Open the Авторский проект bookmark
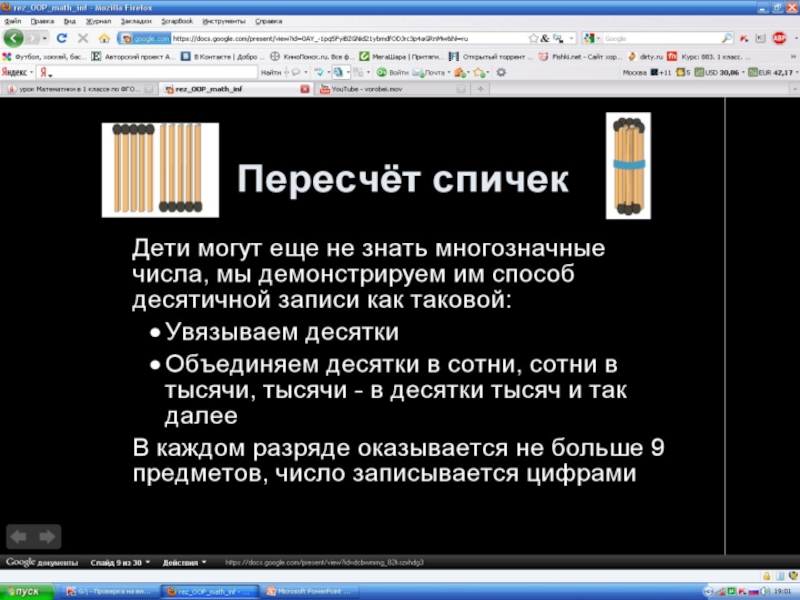The width and height of the screenshot is (800, 600). 134,57
